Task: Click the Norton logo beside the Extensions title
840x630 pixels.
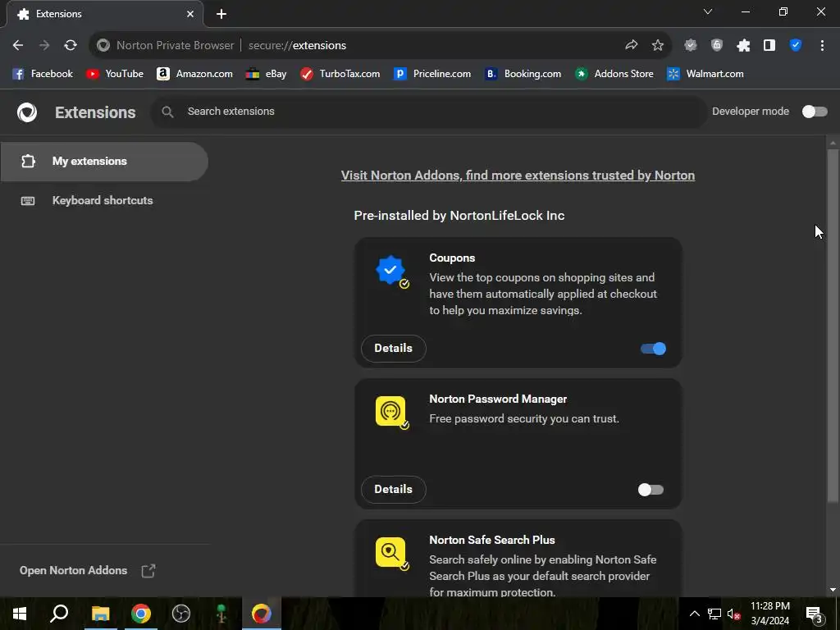Action: [x=27, y=112]
